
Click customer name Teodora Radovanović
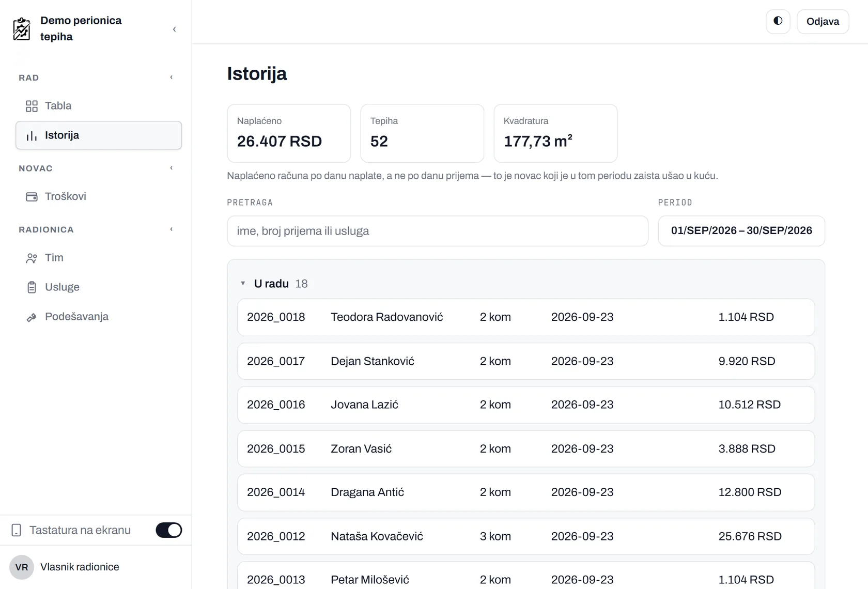(x=387, y=317)
